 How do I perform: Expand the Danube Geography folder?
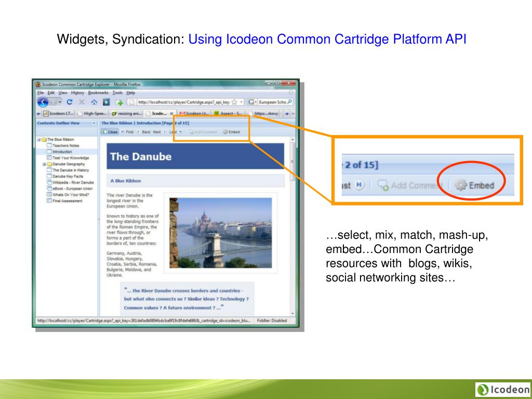tap(45, 164)
